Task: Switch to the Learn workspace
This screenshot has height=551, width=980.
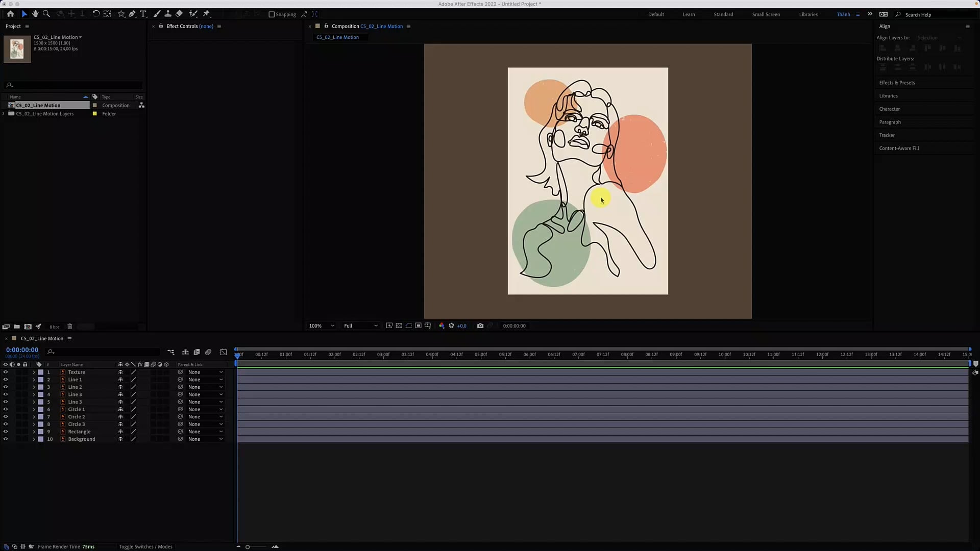Action: click(689, 14)
